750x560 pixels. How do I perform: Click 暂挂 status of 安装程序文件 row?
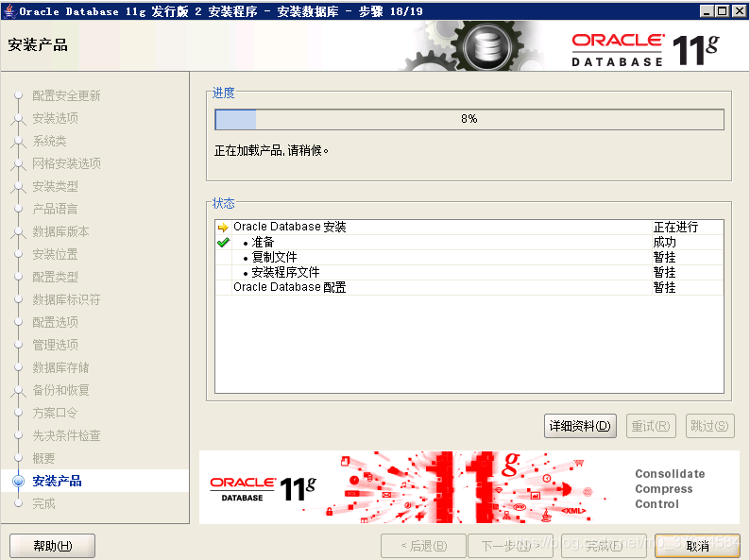pyautogui.click(x=664, y=273)
